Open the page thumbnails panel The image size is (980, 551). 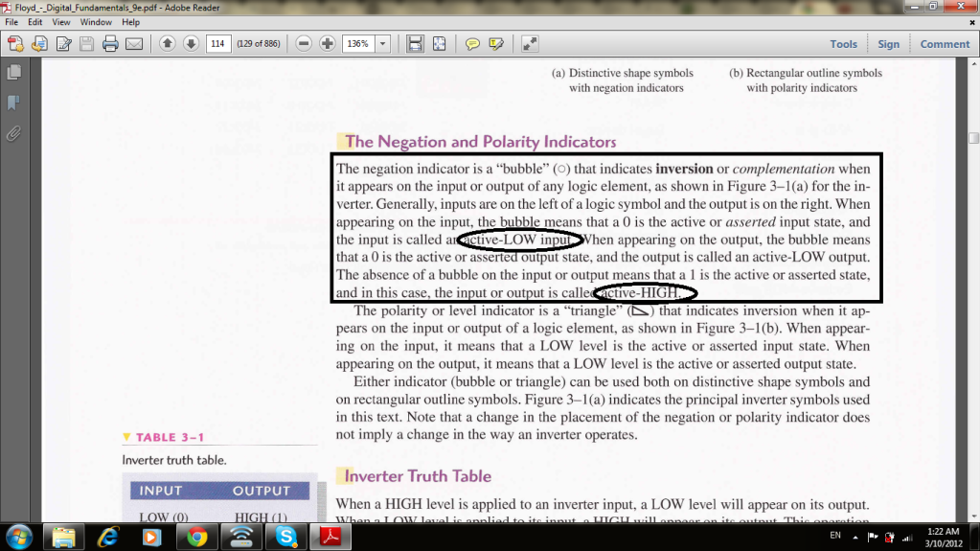coord(13,73)
